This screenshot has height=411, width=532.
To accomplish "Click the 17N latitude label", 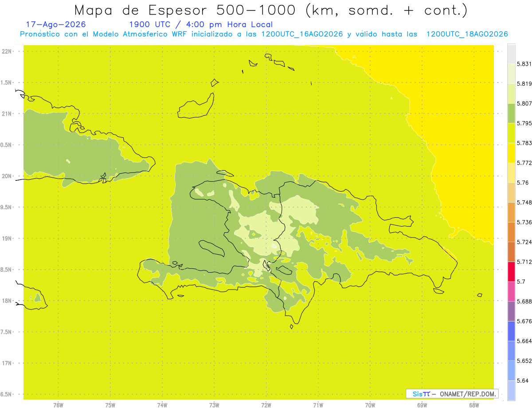I will pyautogui.click(x=7, y=364).
